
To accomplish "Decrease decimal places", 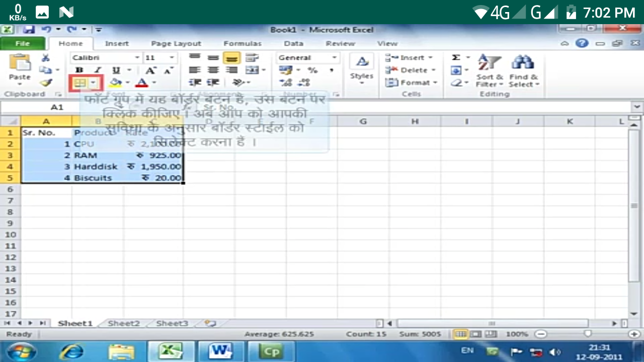I will coord(303,82).
